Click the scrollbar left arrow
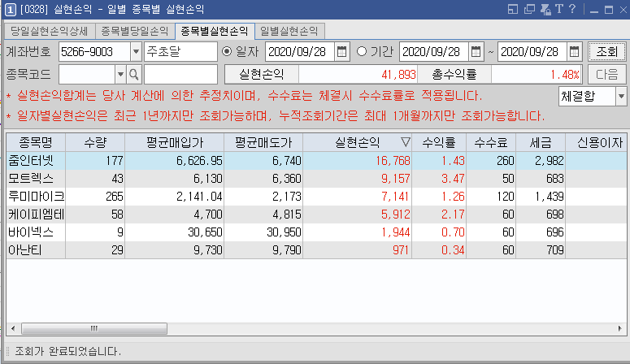Screen dimensions: 630x364 (13, 328)
